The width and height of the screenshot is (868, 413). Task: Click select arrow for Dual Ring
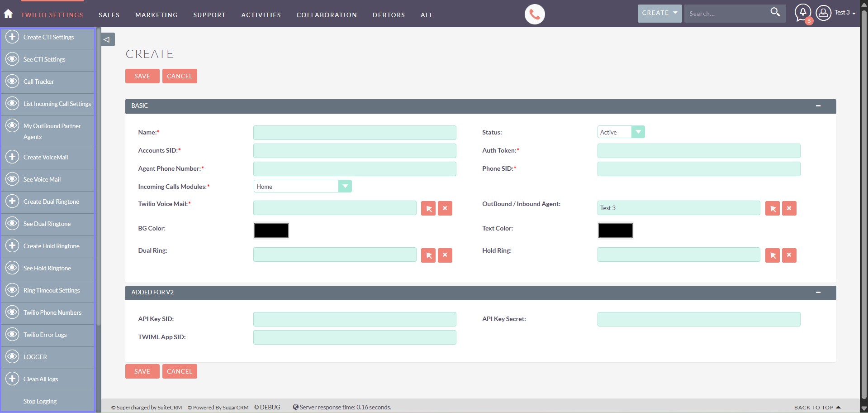[x=428, y=255]
